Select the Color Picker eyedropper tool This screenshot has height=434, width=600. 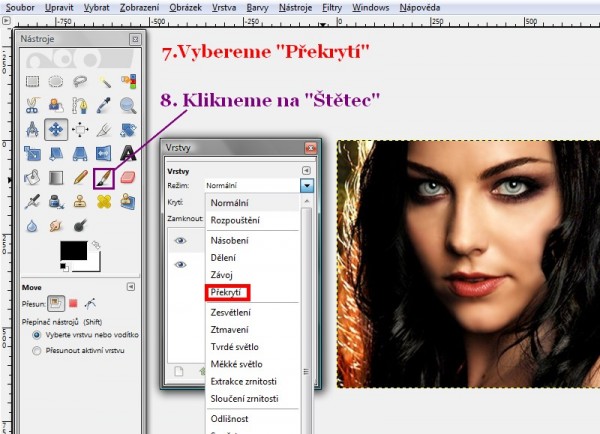pos(104,106)
